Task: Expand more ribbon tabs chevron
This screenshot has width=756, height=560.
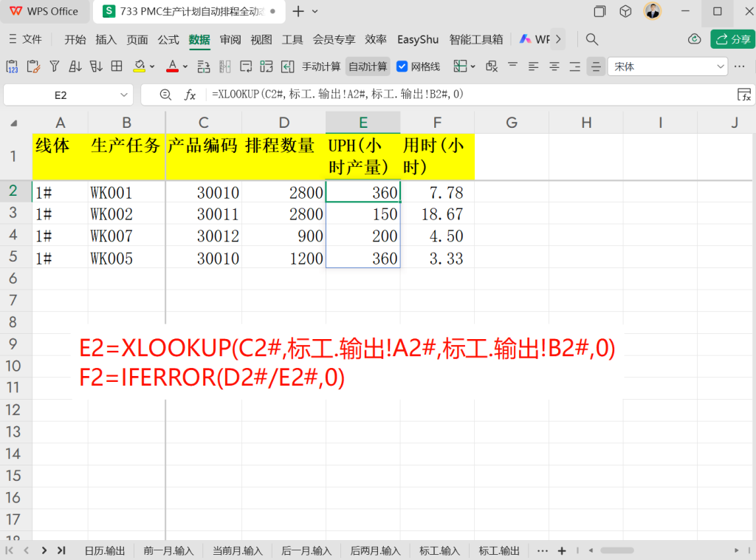Action: pyautogui.click(x=558, y=39)
